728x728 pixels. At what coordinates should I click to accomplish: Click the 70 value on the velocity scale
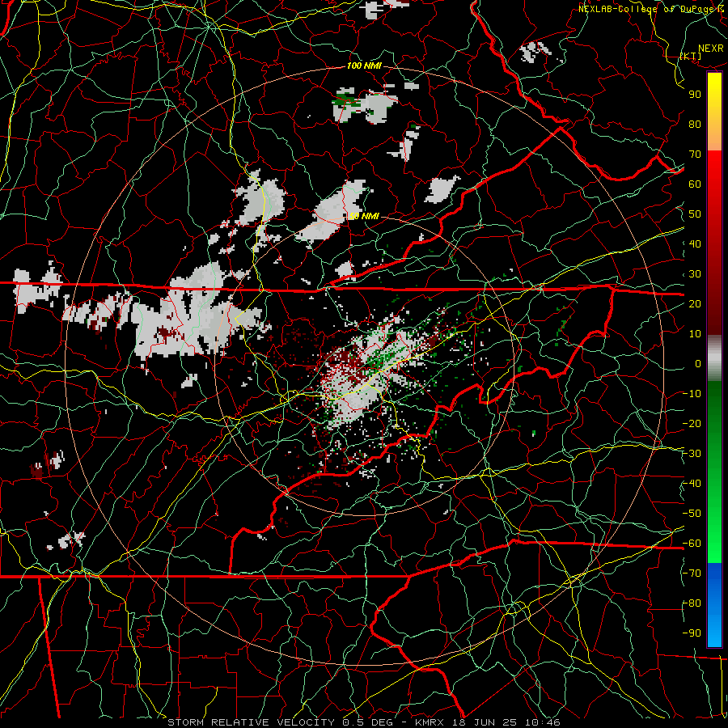(695, 154)
